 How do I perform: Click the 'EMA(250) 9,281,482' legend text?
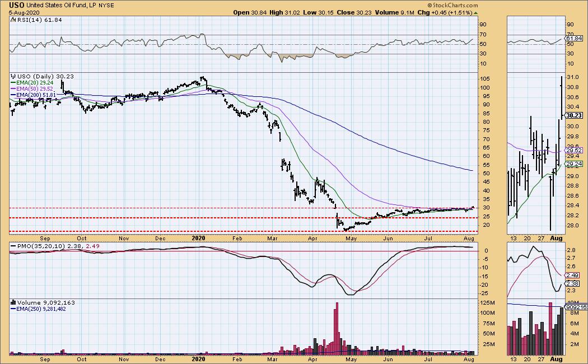click(x=41, y=309)
